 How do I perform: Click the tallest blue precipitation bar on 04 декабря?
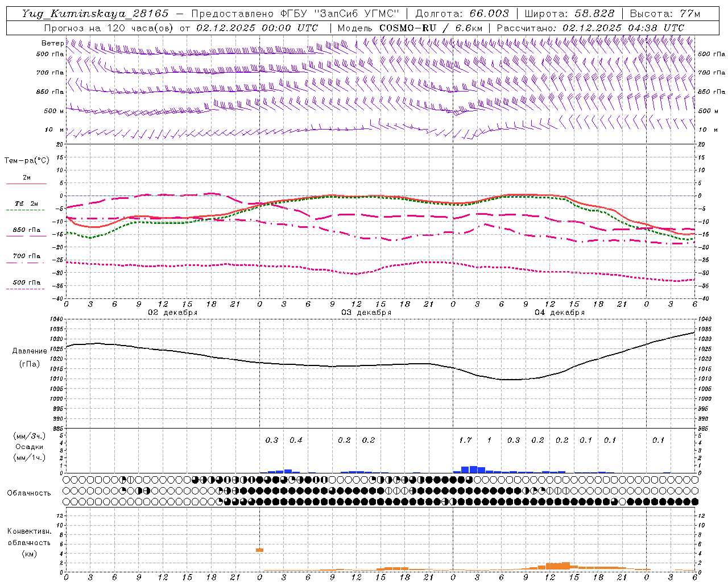[x=473, y=469]
